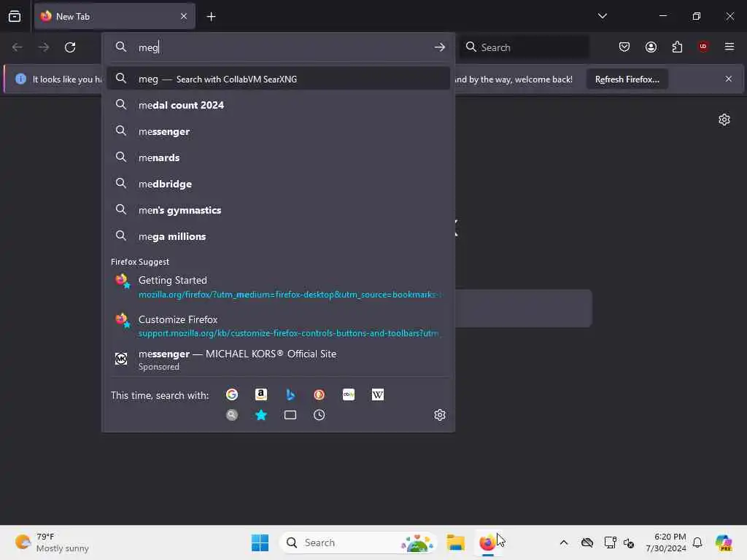The width and height of the screenshot is (747, 560).
Task: Open the Customize Firefox bookmark suggestion
Action: coord(278,326)
